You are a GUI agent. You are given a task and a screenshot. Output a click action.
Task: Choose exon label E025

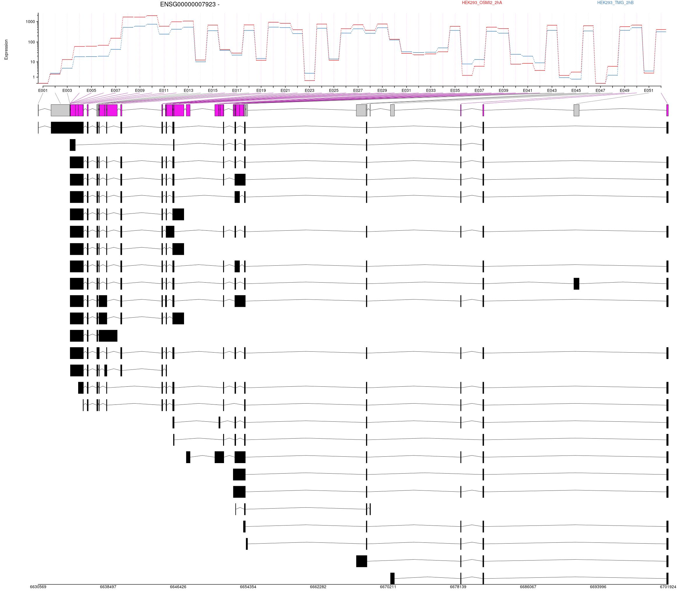click(334, 91)
